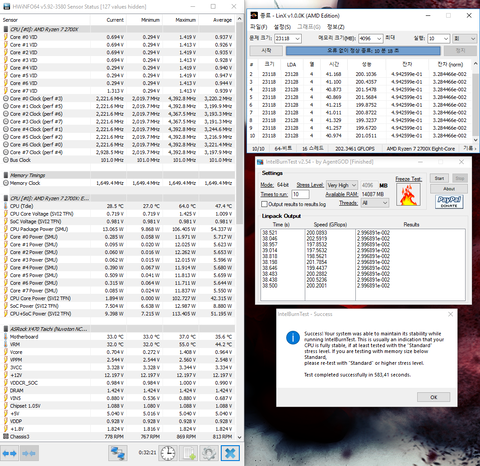Click LinX results row number 5
Viewport: 480px width, 466px height.
tap(361, 97)
